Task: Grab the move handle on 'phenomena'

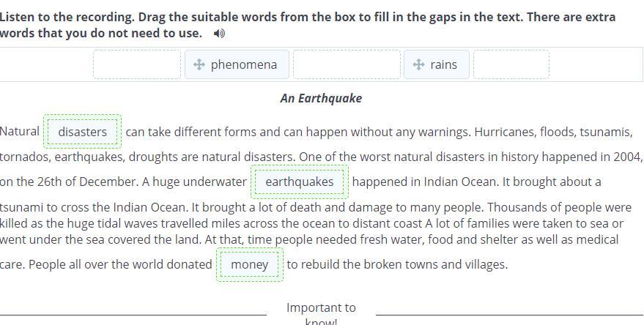Action: pyautogui.click(x=199, y=64)
